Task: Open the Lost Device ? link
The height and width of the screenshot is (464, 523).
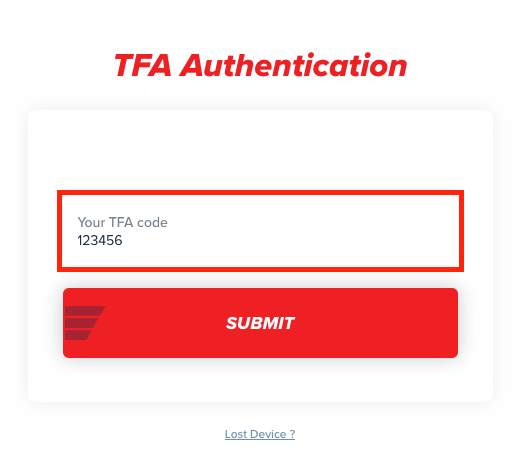Action: click(x=260, y=434)
